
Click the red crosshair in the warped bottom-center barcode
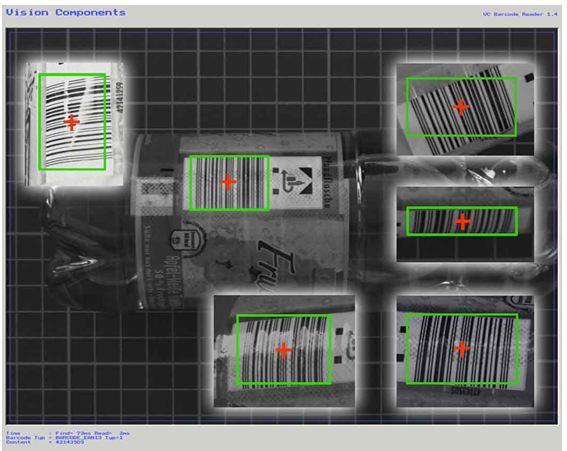[x=284, y=350]
